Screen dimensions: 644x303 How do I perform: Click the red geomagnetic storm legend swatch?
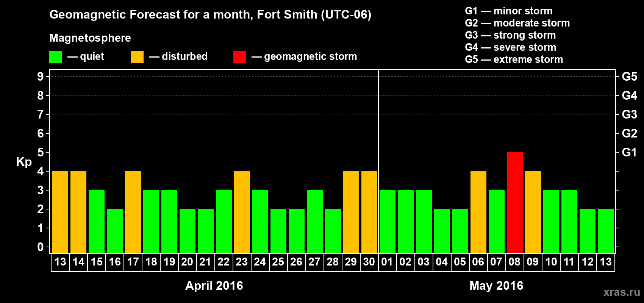(239, 57)
